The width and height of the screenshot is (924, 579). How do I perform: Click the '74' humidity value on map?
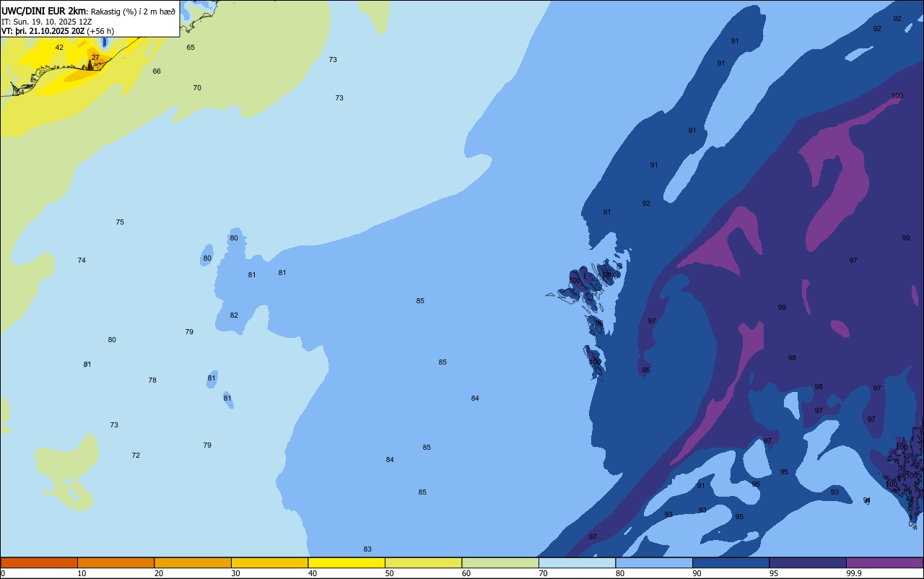point(82,261)
